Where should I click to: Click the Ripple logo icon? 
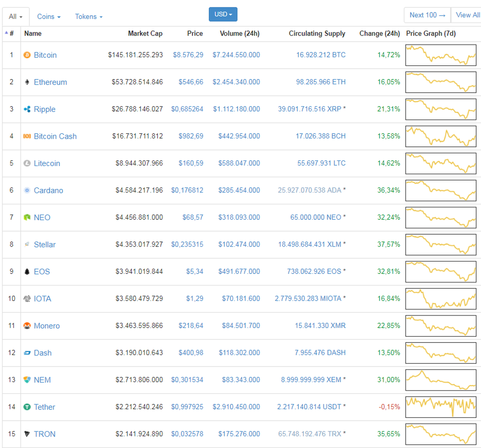point(27,109)
